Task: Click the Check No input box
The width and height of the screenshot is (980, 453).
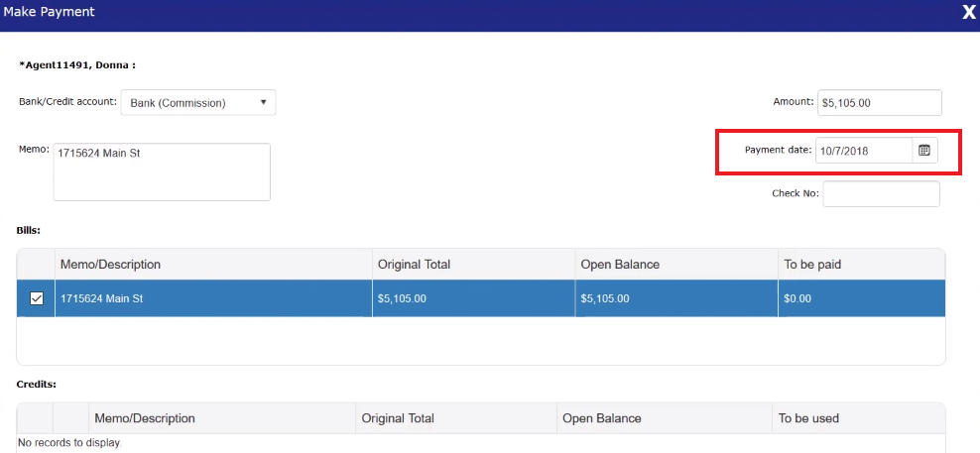Action: click(881, 194)
